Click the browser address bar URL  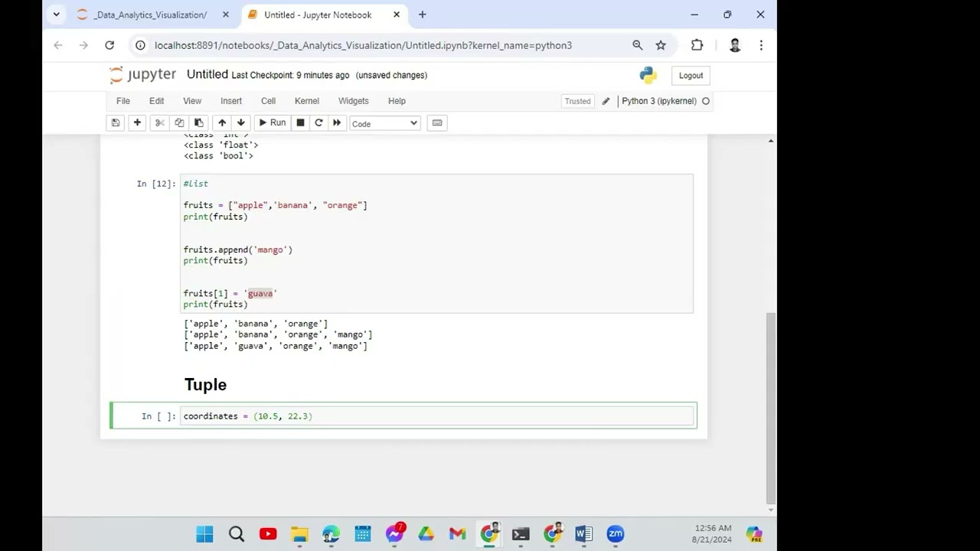click(363, 45)
